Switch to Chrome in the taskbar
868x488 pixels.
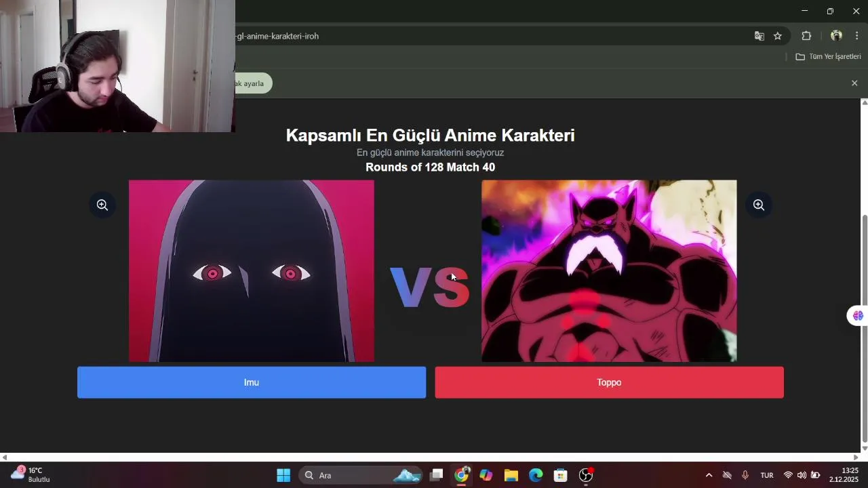tap(462, 475)
